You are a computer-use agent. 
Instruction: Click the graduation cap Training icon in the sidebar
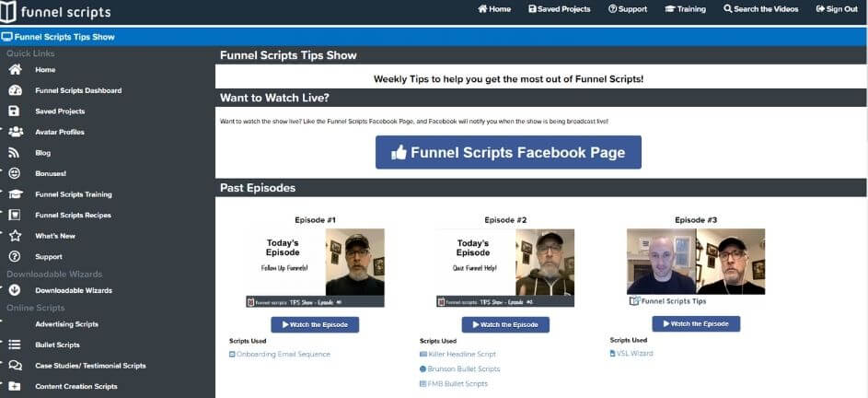[x=16, y=194]
